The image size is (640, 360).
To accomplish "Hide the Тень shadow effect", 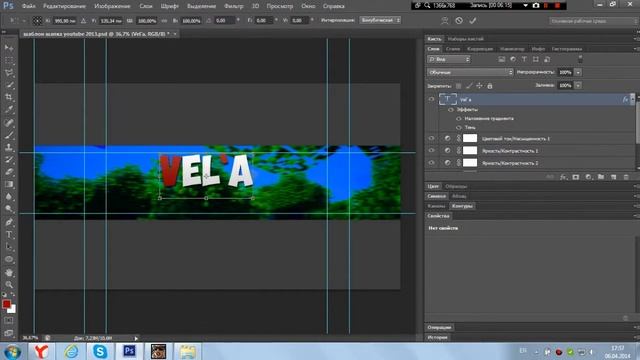I will click(x=459, y=128).
